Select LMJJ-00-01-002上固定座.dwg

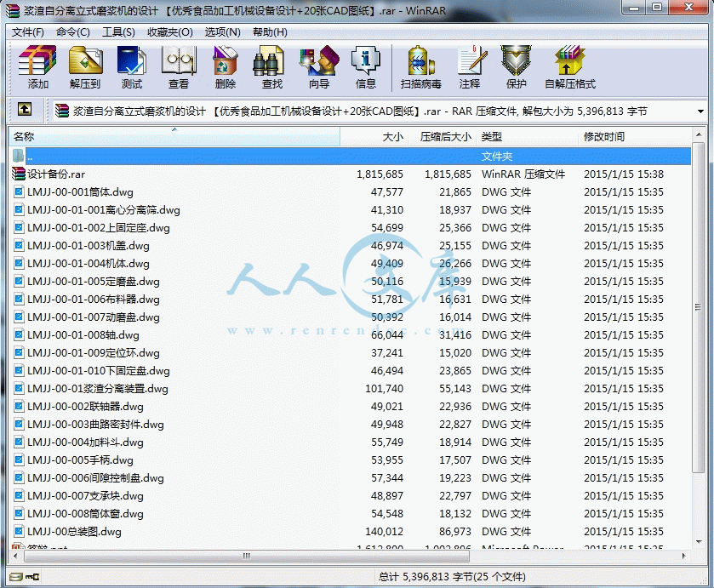(99, 228)
